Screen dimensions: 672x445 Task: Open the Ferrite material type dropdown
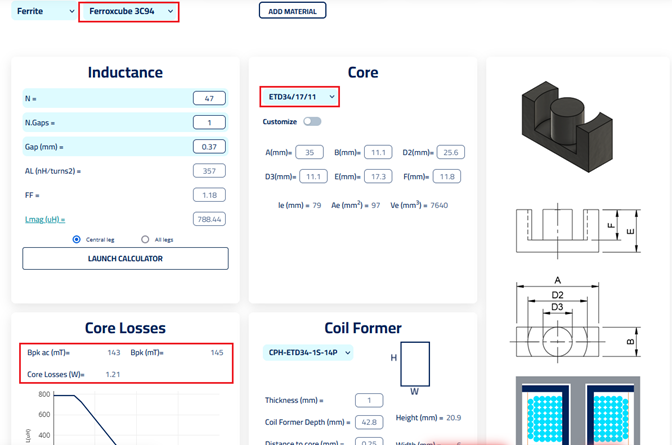44,11
